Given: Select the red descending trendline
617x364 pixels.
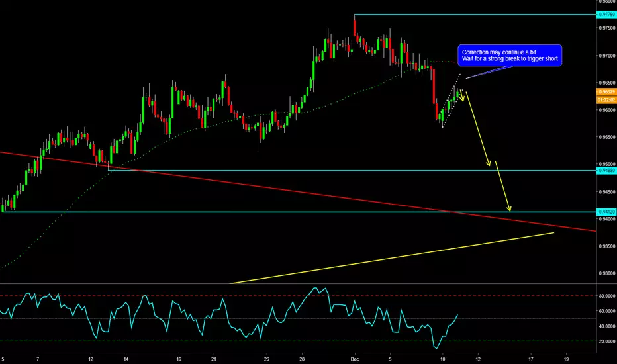Looking at the screenshot, I should point(298,192).
